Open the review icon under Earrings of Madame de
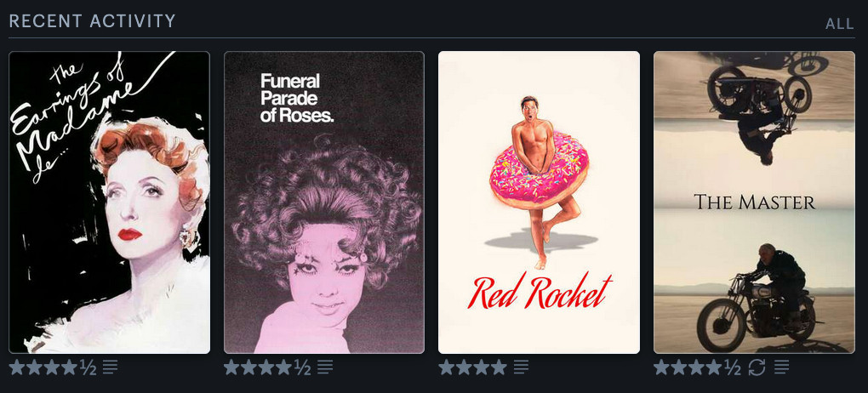This screenshot has width=868, height=393. coord(110,367)
